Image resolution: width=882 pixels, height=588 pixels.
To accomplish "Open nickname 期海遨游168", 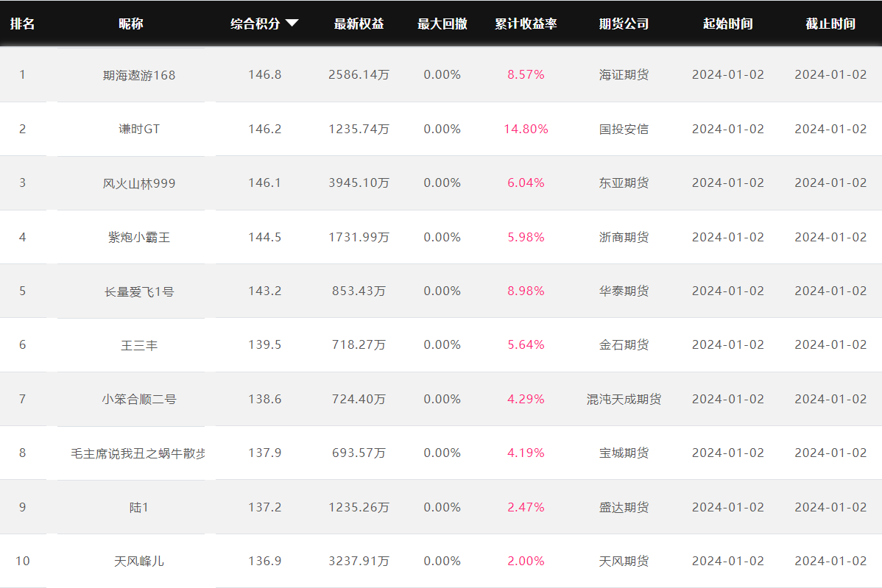I will click(139, 75).
